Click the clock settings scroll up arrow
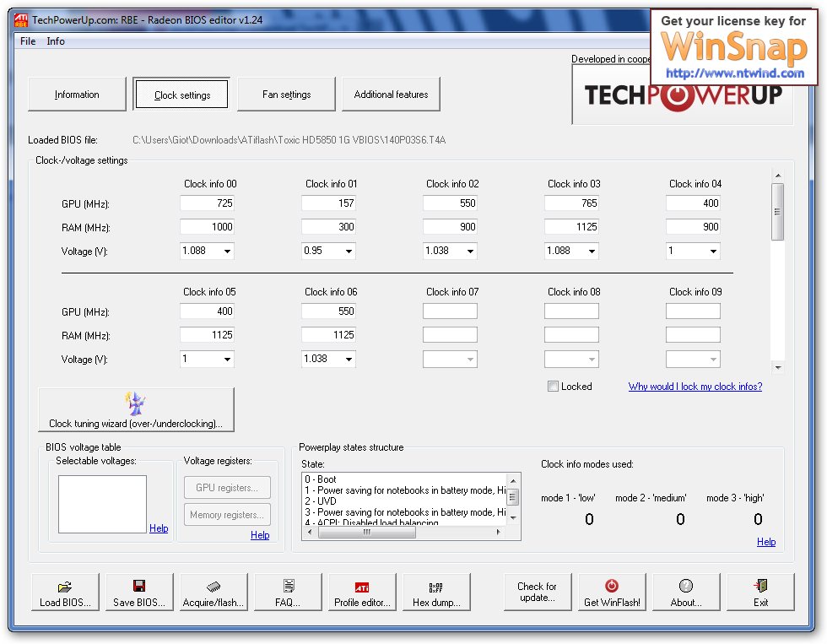This screenshot has height=644, width=827. point(778,176)
